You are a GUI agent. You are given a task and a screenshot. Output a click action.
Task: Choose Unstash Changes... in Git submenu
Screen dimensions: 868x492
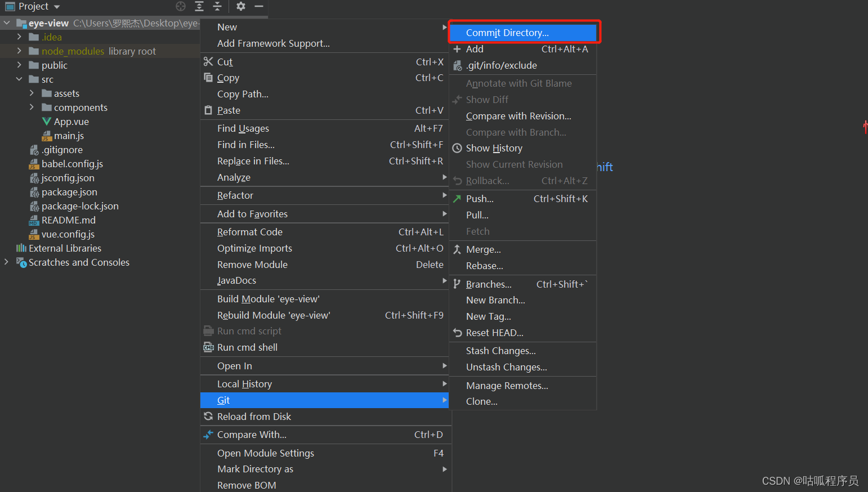pos(523,367)
